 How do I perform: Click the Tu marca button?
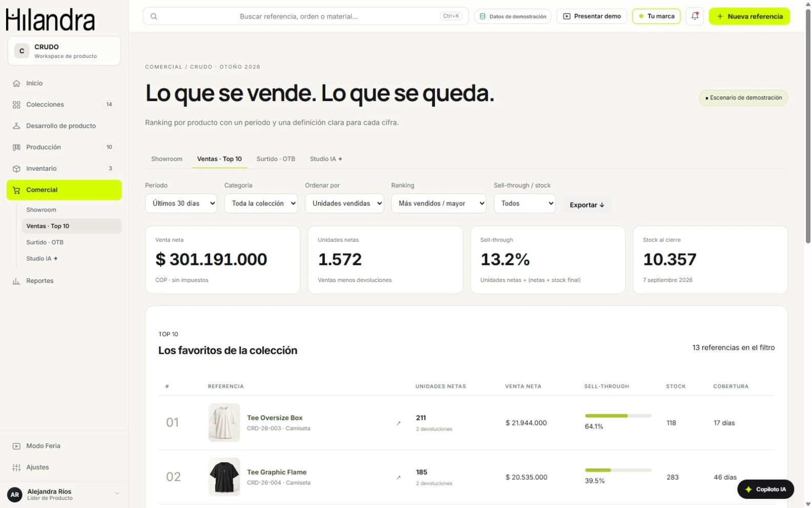point(656,16)
